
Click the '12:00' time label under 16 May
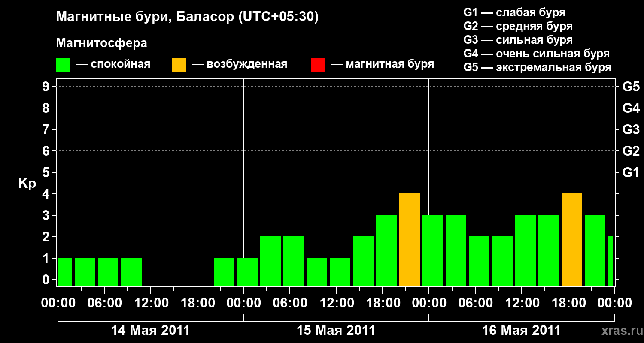522,303
